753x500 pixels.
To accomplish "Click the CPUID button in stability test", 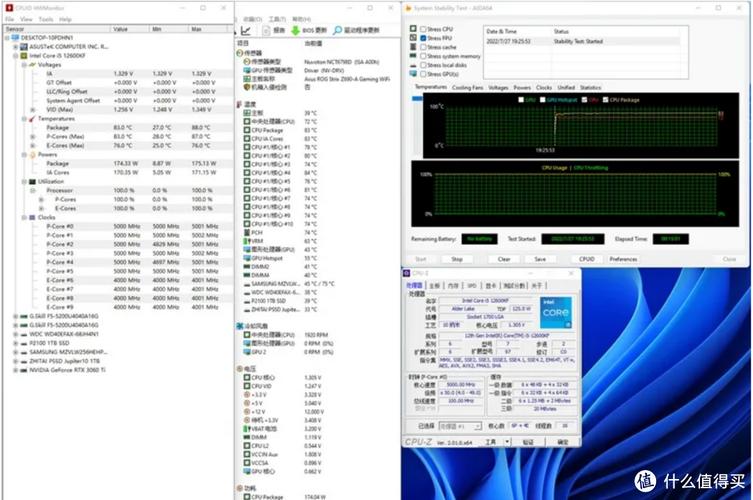I will point(587,259).
